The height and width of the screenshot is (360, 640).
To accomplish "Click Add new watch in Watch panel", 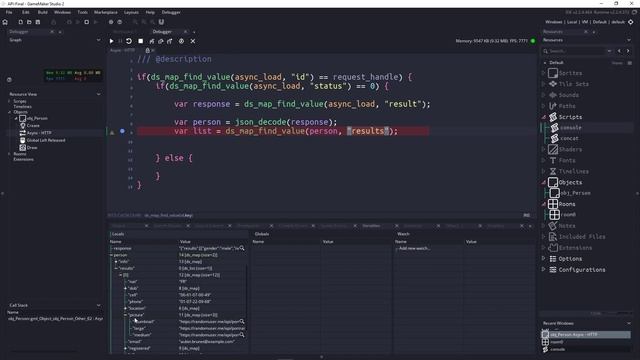I will pos(414,248).
